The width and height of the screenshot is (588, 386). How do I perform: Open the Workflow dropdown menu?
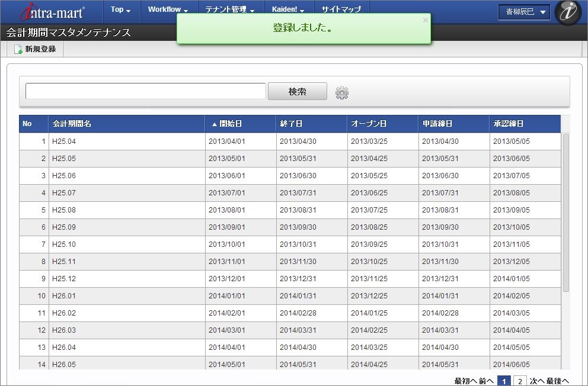[x=168, y=9]
